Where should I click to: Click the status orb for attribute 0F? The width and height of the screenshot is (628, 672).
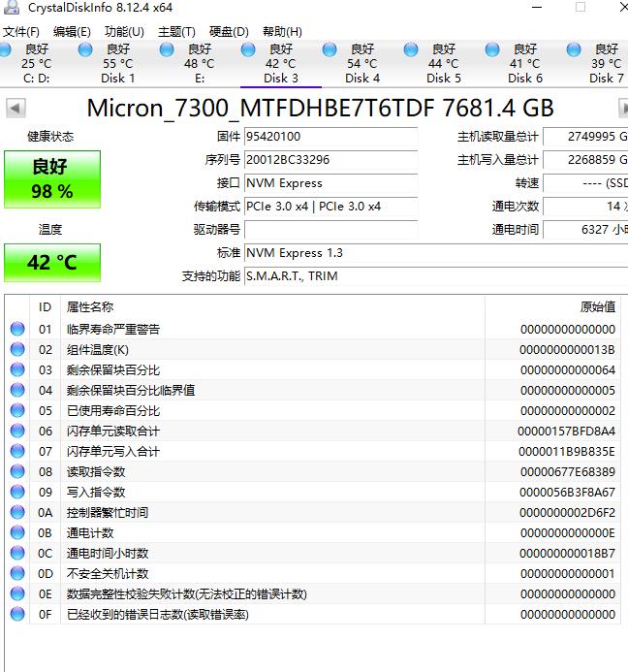(x=17, y=614)
